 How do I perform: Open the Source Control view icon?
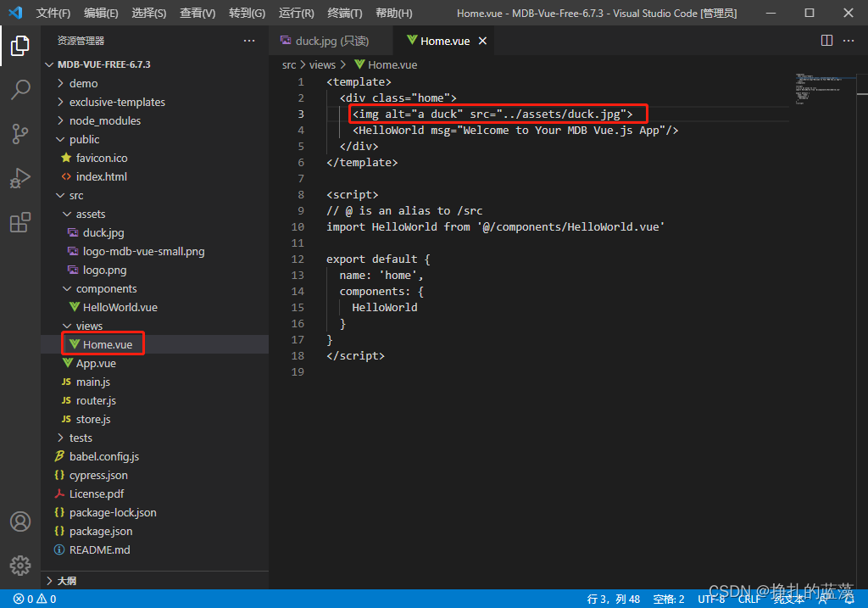(x=20, y=133)
